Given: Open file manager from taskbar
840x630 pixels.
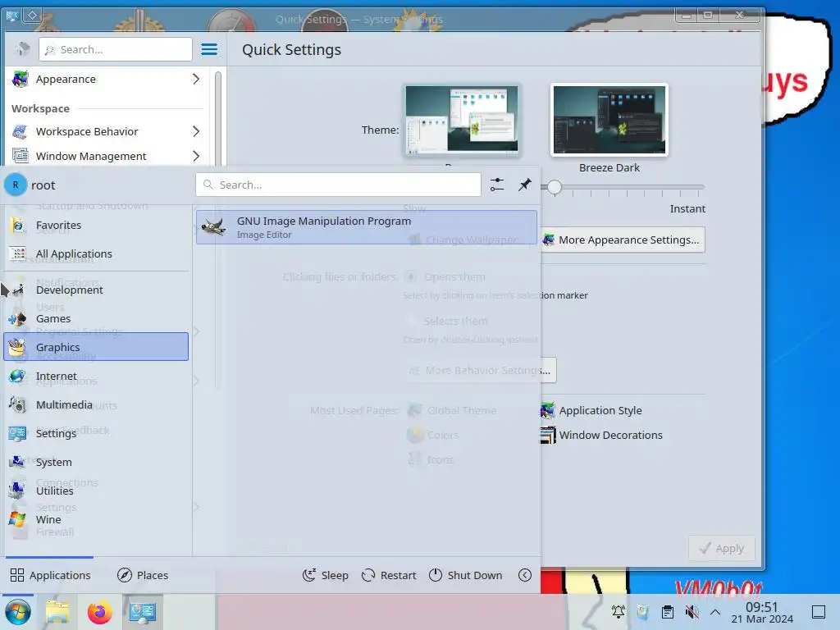Looking at the screenshot, I should (57, 612).
